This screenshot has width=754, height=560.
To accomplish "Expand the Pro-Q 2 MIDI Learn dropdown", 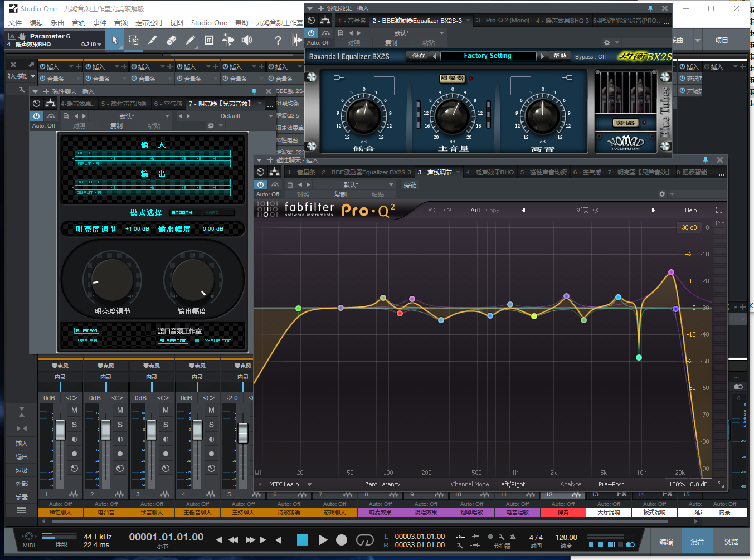I will click(309, 484).
